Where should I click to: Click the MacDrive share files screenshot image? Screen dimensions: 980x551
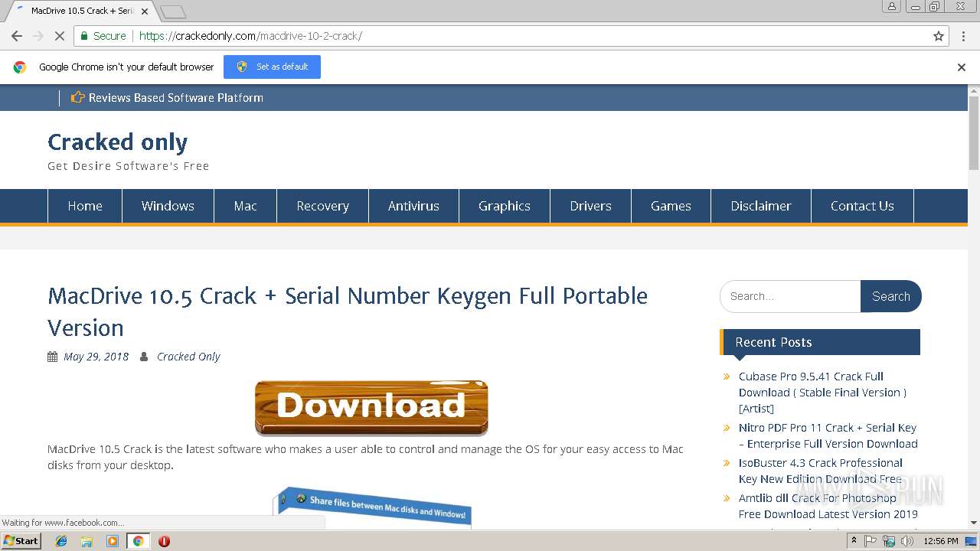coord(372,507)
